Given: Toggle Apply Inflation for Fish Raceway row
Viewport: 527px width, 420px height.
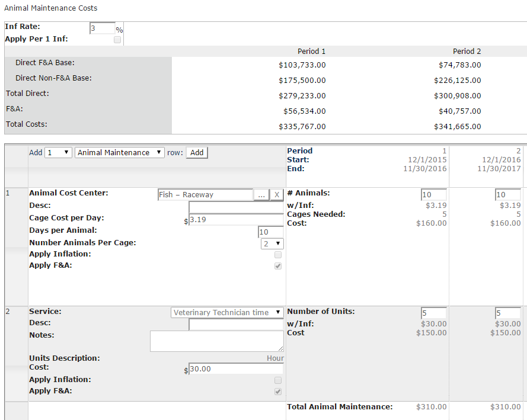Looking at the screenshot, I should point(278,255).
